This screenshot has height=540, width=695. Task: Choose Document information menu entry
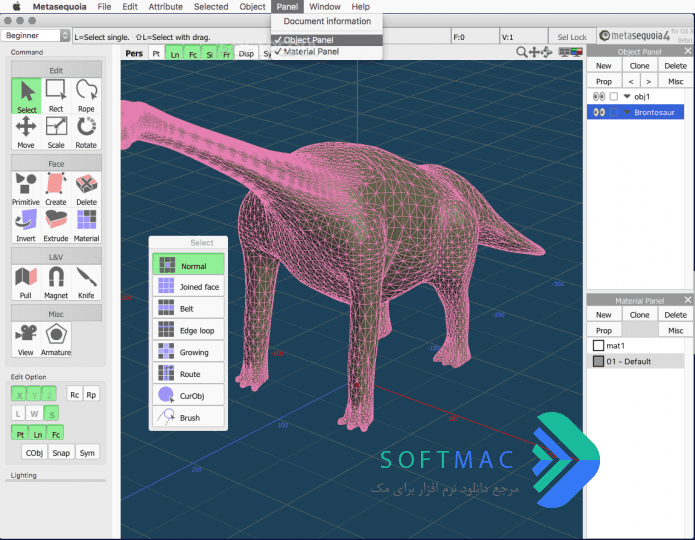pos(327,21)
